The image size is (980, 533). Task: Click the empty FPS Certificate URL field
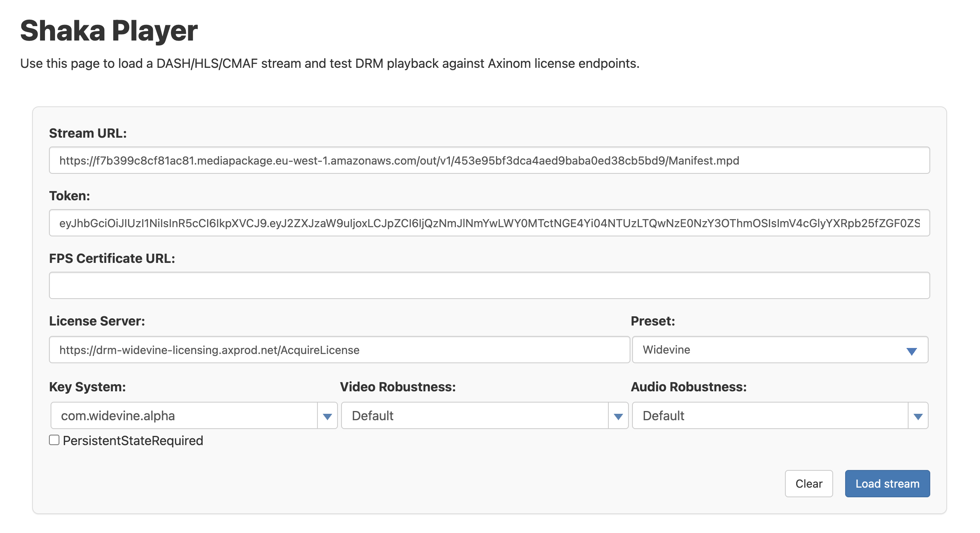point(489,285)
